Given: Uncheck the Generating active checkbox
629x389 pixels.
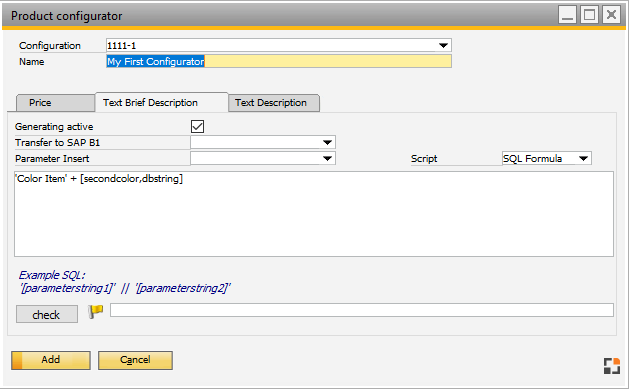Looking at the screenshot, I should tap(197, 126).
